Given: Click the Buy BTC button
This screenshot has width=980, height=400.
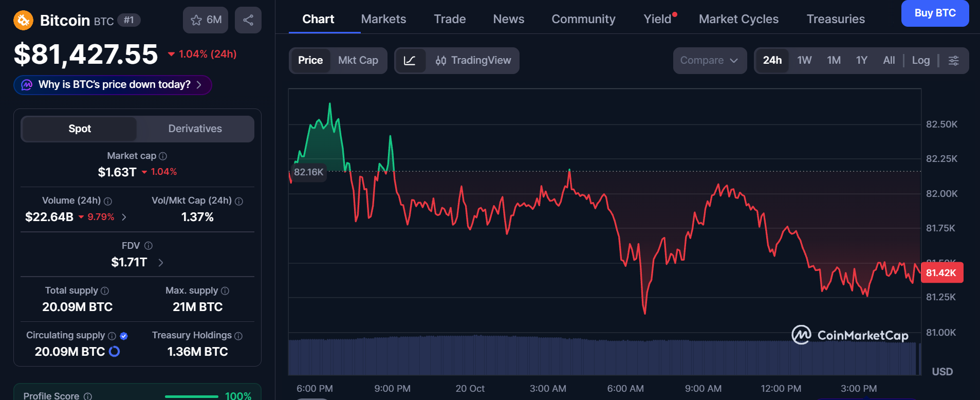Looking at the screenshot, I should pyautogui.click(x=935, y=13).
